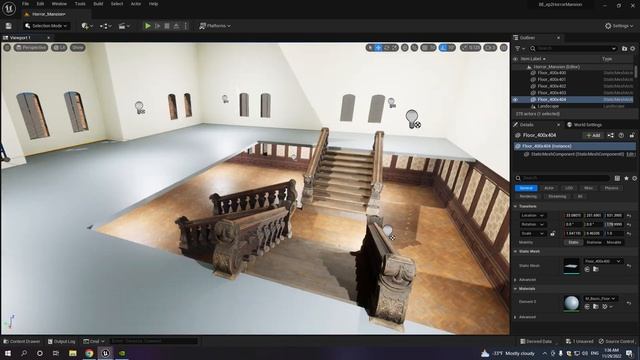Save the current level with the disk icon

point(9,26)
